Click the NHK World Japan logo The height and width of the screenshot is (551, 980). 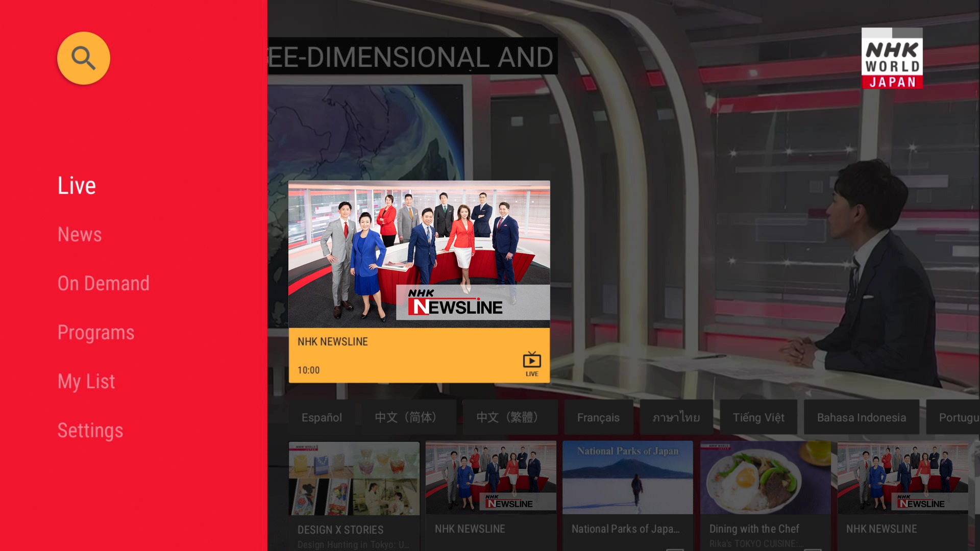tap(892, 58)
